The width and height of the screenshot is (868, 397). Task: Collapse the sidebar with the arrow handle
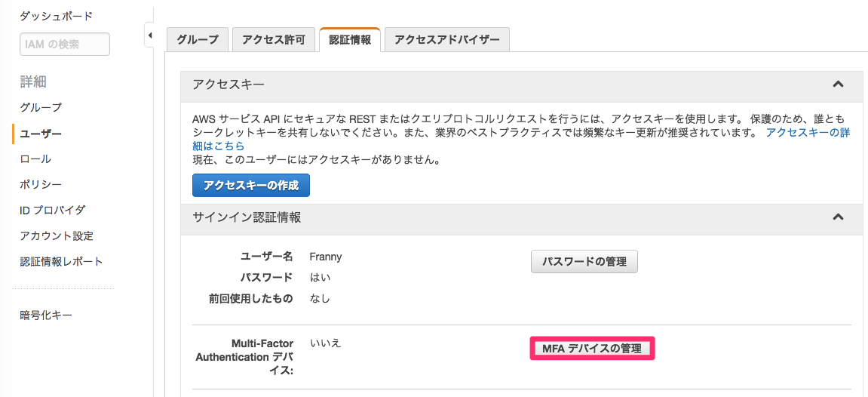coord(149,35)
